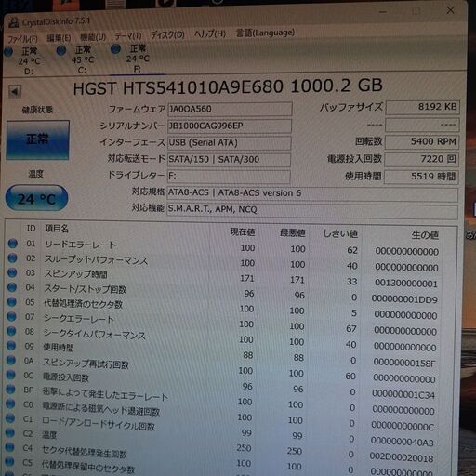Click the drive letter field F:
Image resolution: width=476 pixels, height=476 pixels.
(229, 176)
